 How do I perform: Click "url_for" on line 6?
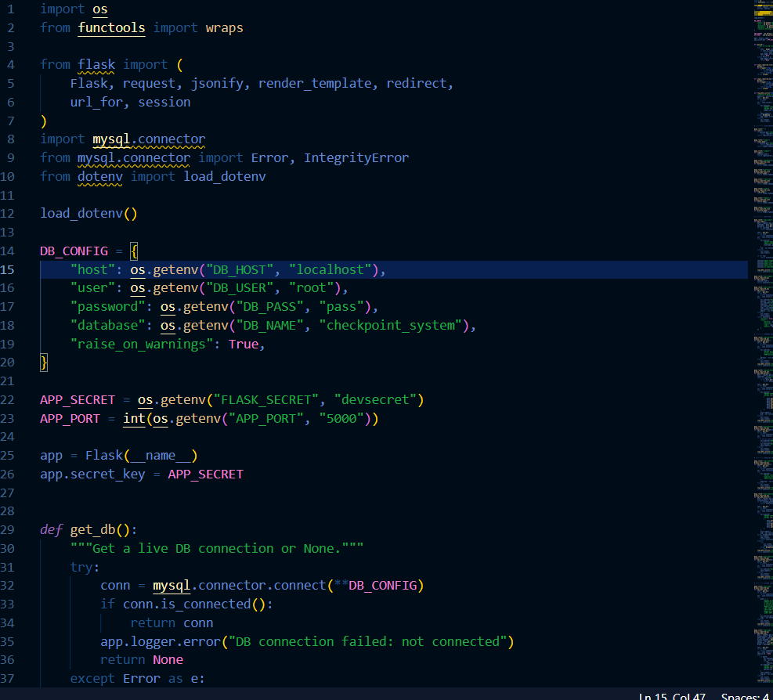pyautogui.click(x=96, y=102)
